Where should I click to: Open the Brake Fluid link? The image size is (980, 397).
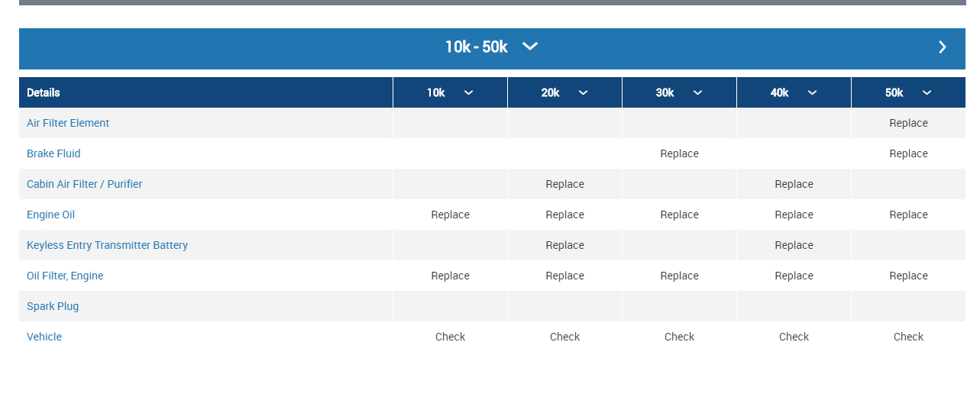click(x=53, y=153)
